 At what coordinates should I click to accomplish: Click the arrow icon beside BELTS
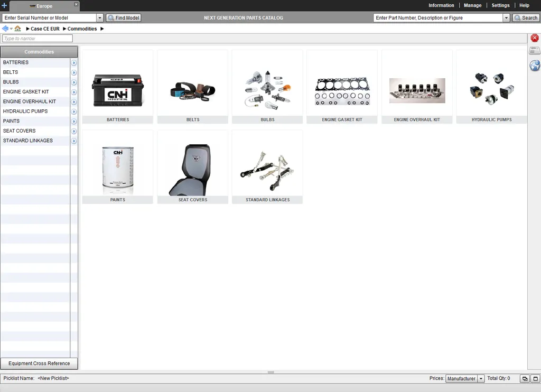(x=74, y=72)
